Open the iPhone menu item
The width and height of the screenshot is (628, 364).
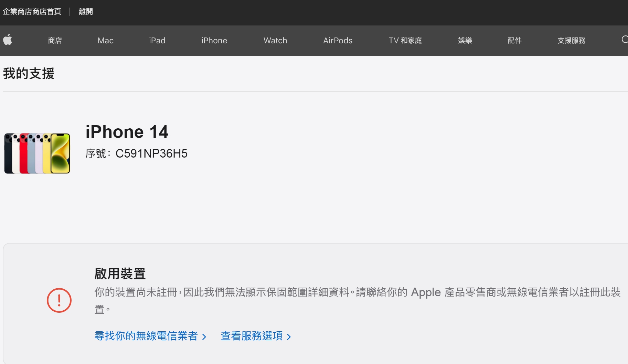214,41
